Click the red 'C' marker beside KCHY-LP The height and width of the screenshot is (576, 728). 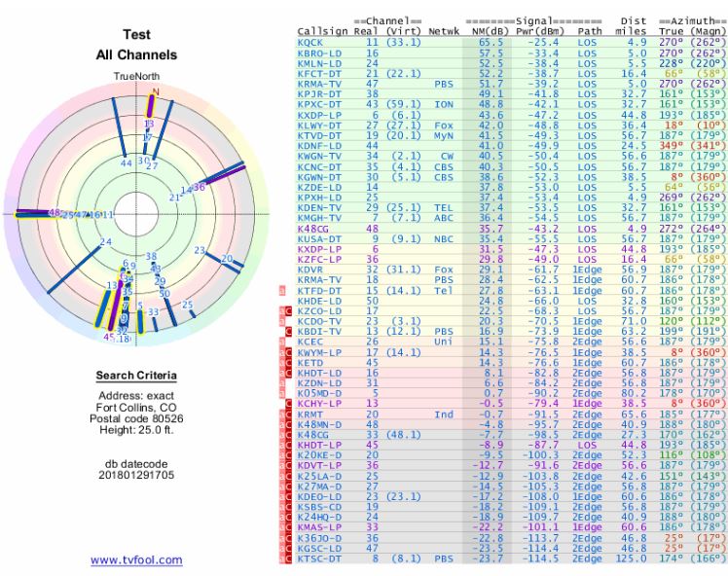288,401
